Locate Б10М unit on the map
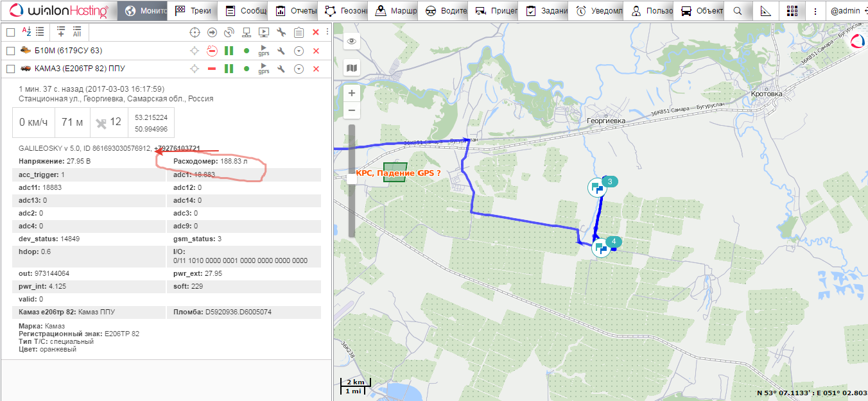Image resolution: width=868 pixels, height=401 pixels. click(195, 51)
